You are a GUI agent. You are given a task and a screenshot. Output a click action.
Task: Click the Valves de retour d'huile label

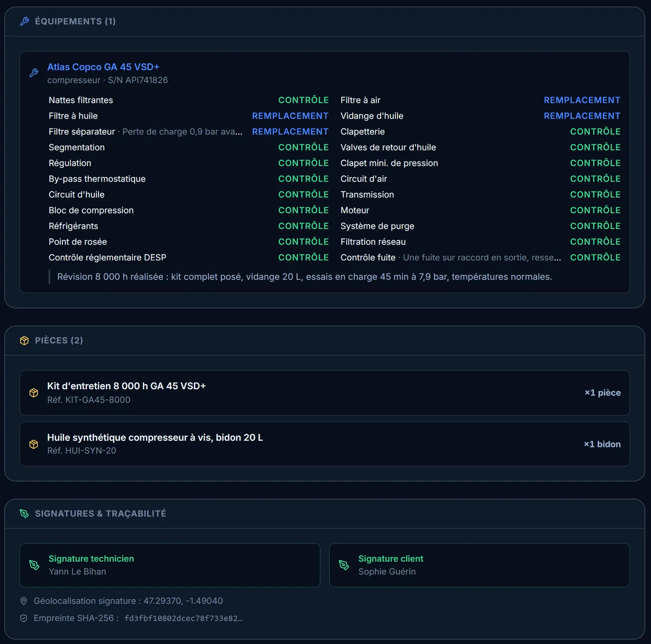[388, 147]
